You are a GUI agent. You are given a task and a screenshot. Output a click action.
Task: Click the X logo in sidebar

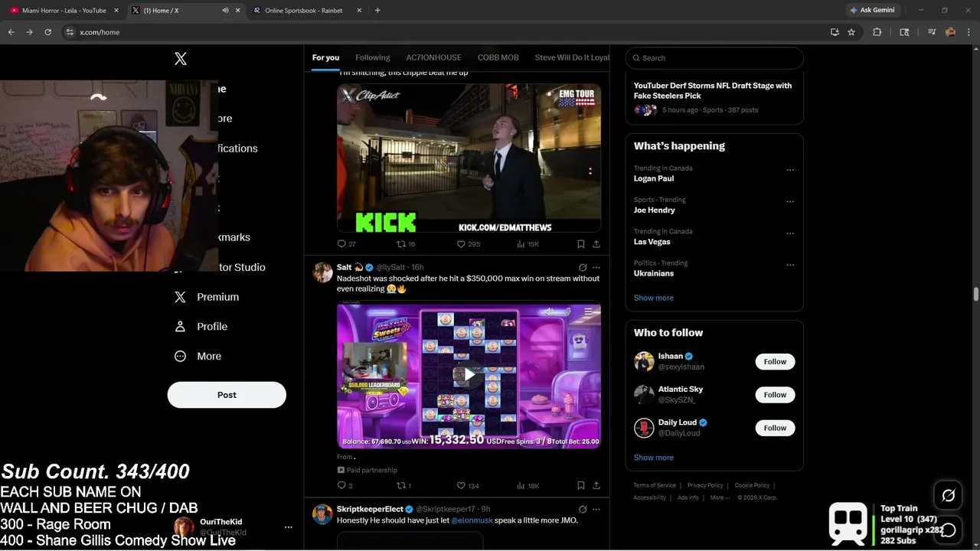pos(181,59)
